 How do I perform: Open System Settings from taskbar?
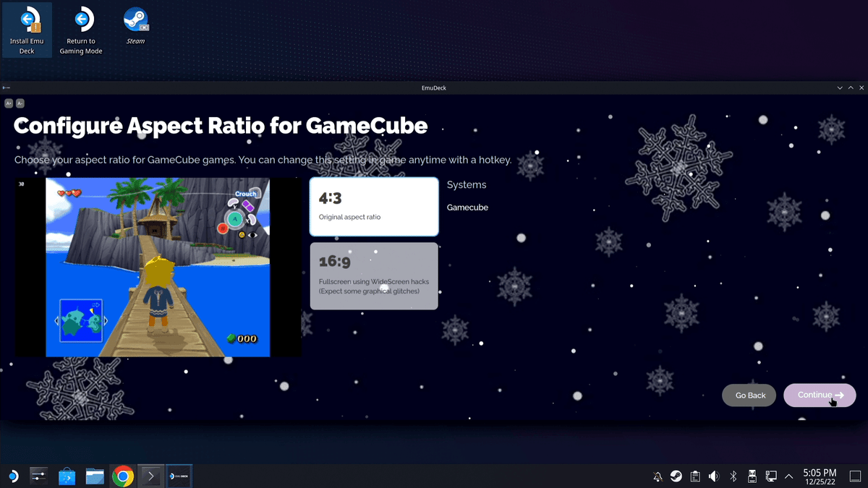point(38,476)
